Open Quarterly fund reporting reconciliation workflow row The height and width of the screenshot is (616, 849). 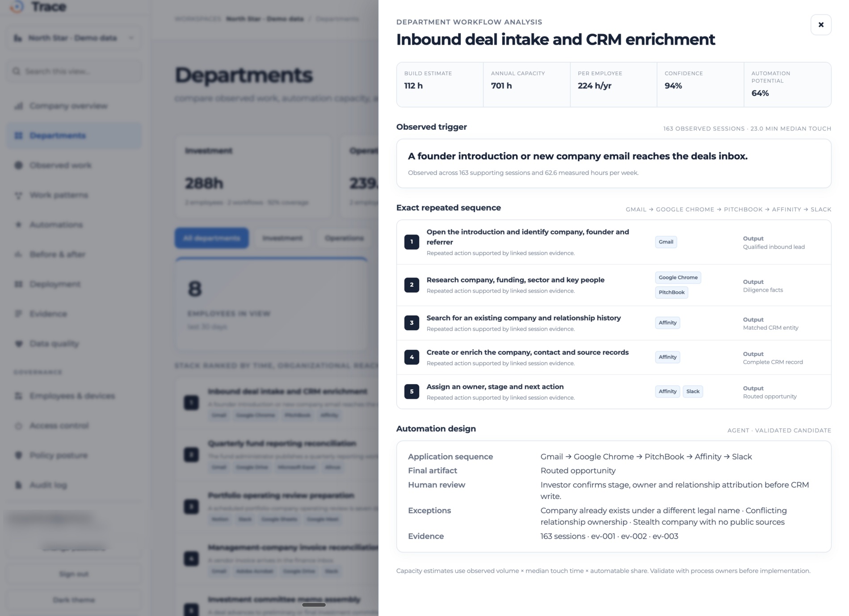pyautogui.click(x=277, y=455)
